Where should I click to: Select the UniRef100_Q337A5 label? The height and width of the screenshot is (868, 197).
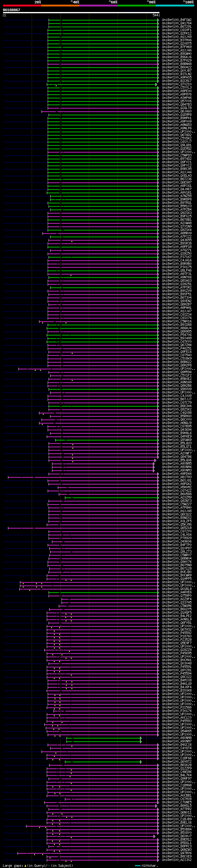tap(177, 603)
